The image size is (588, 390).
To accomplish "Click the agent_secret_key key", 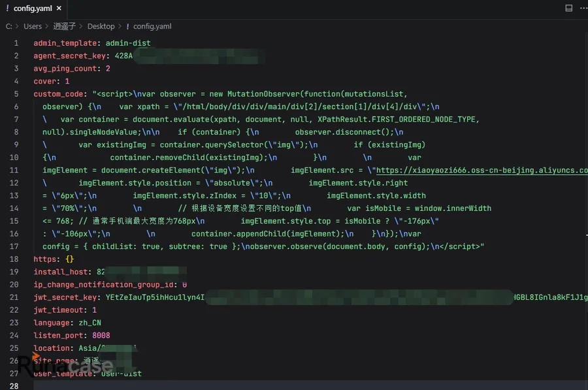I will pyautogui.click(x=69, y=56).
